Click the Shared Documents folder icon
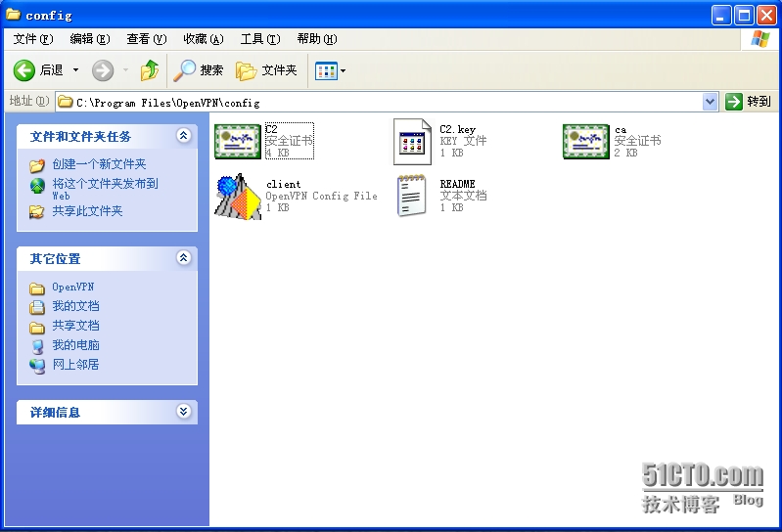Viewport: 782px width, 532px height. point(37,328)
